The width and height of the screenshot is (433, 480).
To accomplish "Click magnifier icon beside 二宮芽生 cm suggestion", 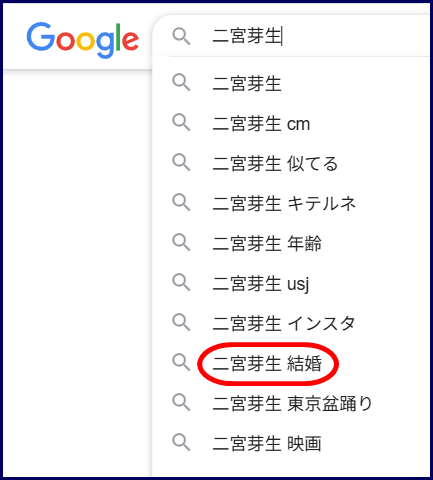I will (181, 122).
